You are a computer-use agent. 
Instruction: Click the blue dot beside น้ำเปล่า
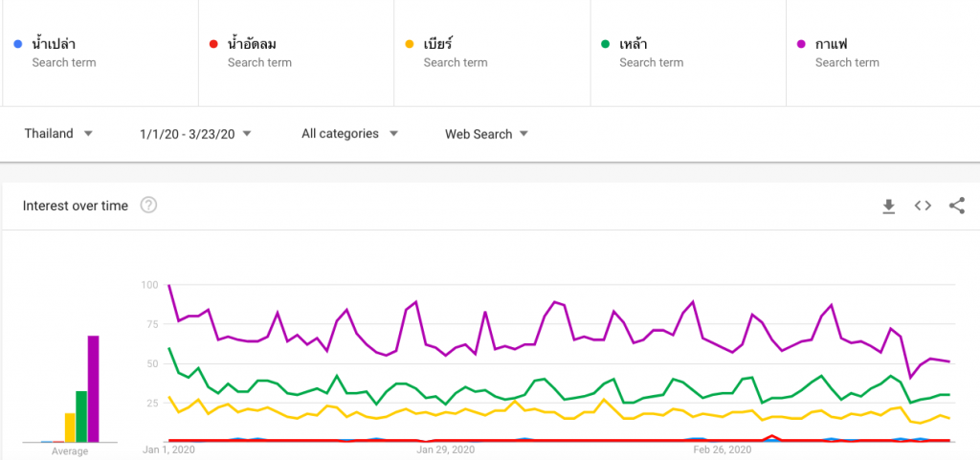pyautogui.click(x=18, y=44)
